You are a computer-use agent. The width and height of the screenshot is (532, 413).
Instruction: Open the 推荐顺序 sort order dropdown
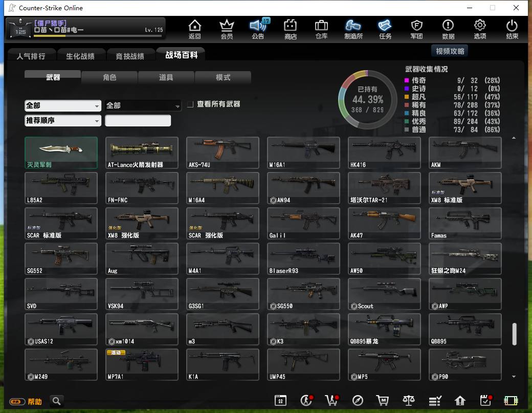tap(63, 120)
